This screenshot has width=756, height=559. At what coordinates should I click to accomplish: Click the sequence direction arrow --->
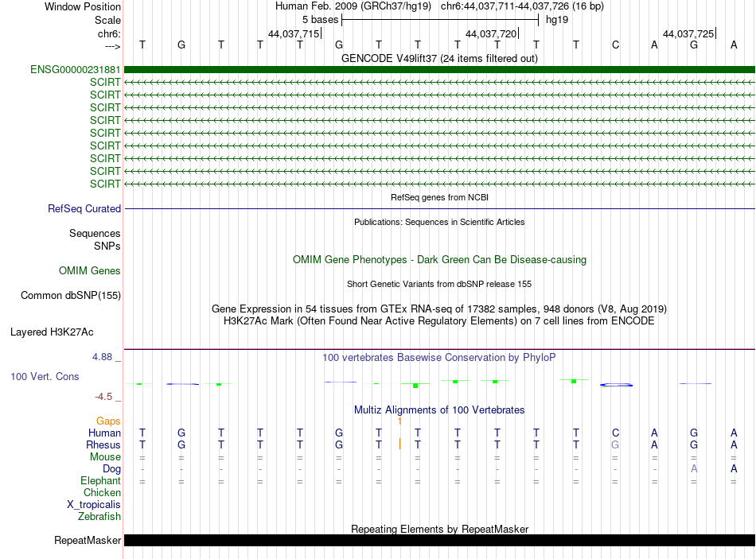coord(113,46)
